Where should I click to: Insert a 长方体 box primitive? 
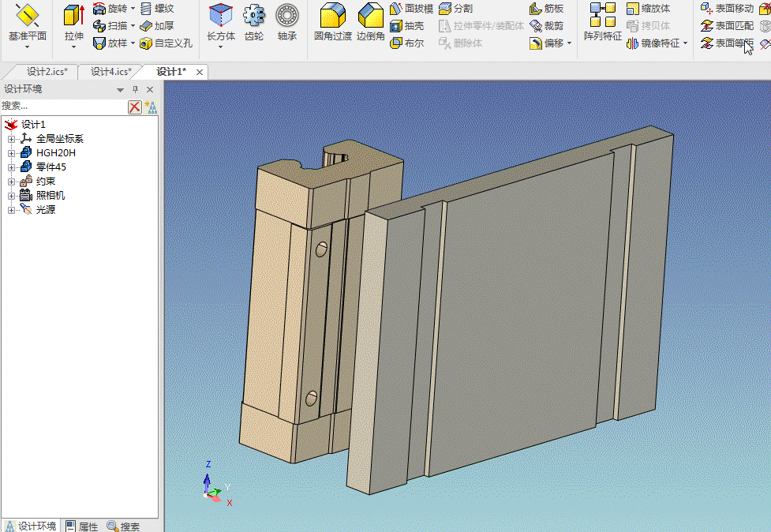(x=221, y=22)
